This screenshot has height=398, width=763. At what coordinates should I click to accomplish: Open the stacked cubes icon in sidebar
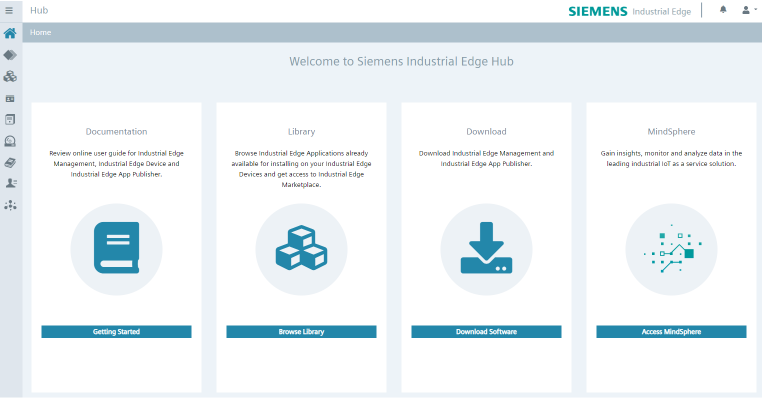tap(10, 76)
